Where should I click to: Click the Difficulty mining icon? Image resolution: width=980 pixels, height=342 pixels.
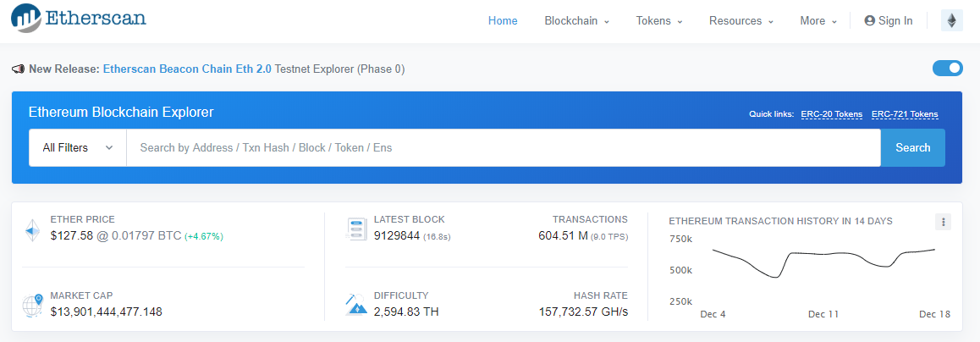(x=355, y=305)
